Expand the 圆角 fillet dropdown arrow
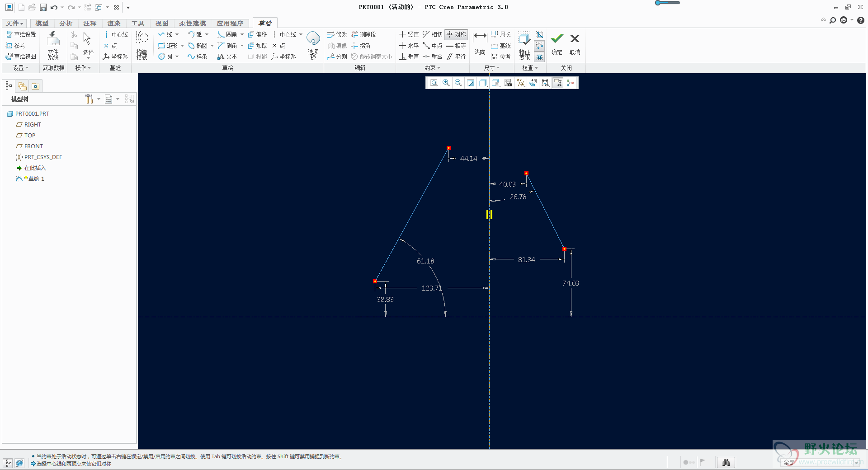 click(242, 34)
